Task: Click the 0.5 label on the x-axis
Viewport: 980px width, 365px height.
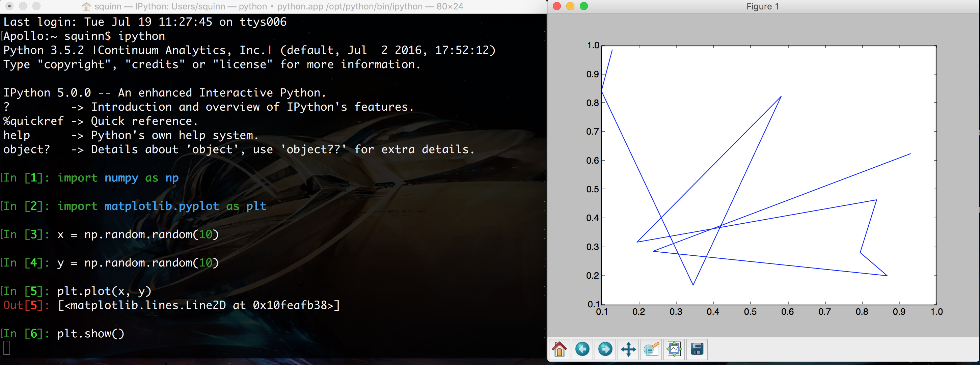Action: coord(750,312)
